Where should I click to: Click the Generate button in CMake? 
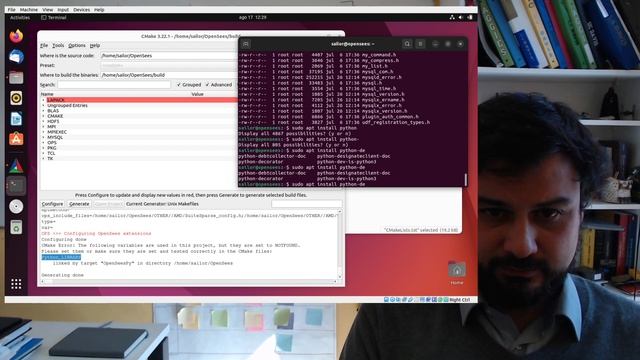79,204
